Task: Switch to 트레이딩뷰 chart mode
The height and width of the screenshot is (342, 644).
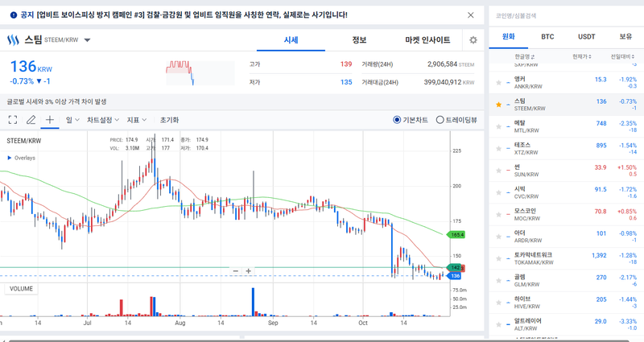Action: click(x=440, y=120)
